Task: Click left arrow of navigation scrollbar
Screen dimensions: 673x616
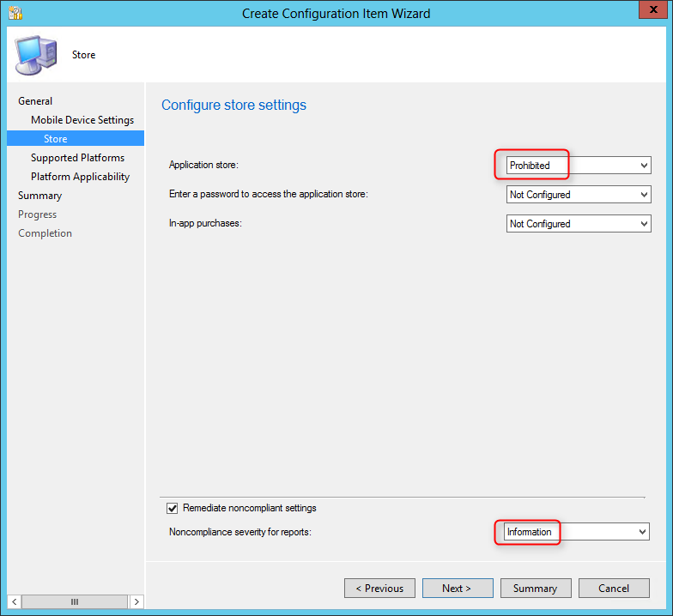Action: click(14, 601)
